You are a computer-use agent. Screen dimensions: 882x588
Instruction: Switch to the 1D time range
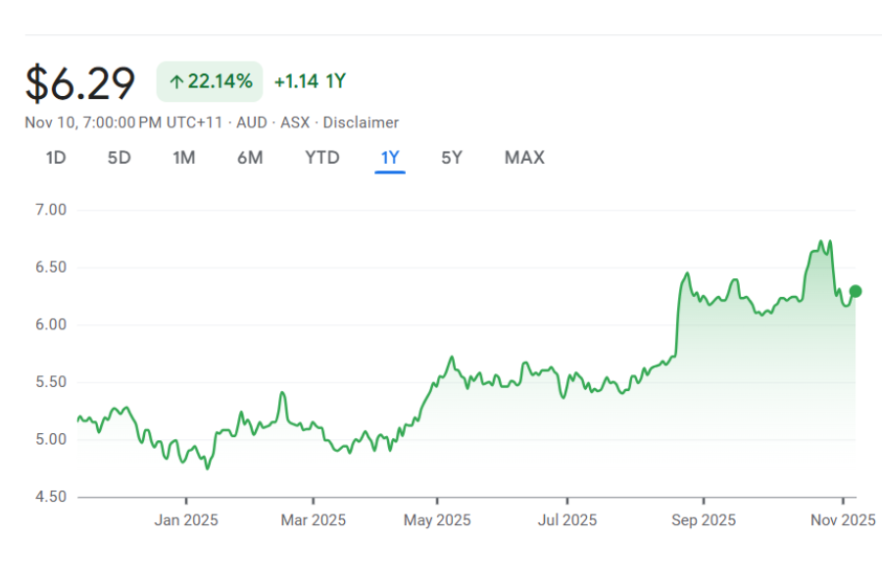pos(56,158)
